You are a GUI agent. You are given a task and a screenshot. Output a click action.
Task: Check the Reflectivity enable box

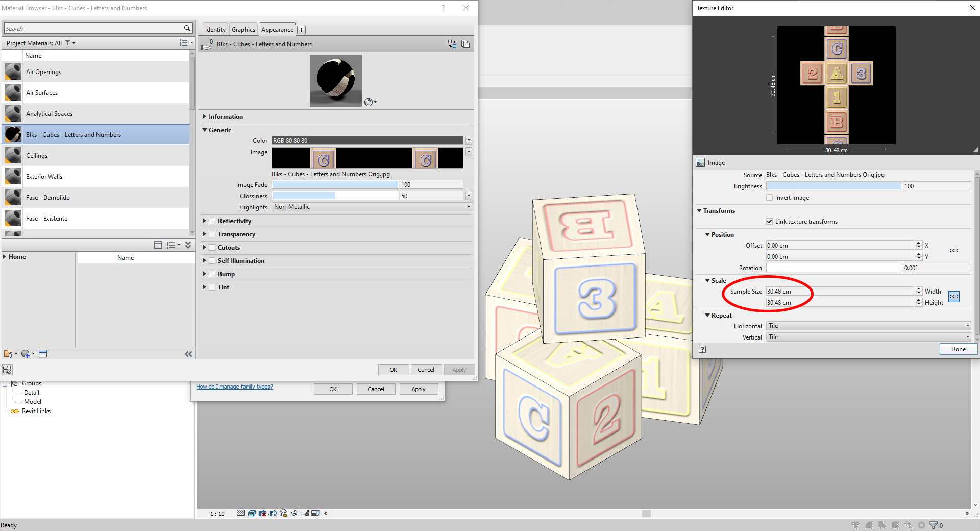point(212,221)
